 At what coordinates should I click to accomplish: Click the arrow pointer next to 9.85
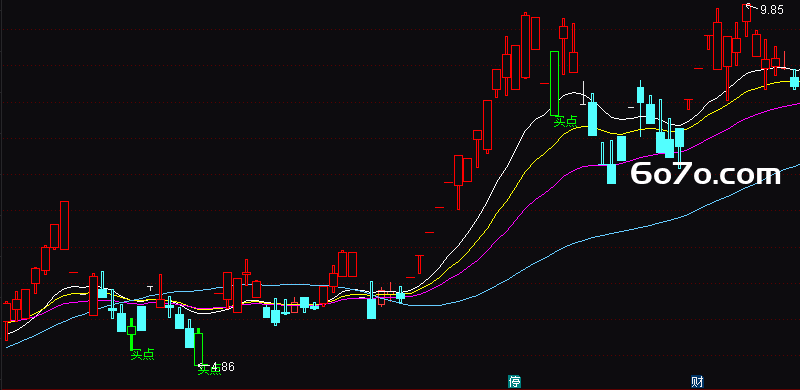[x=753, y=7]
